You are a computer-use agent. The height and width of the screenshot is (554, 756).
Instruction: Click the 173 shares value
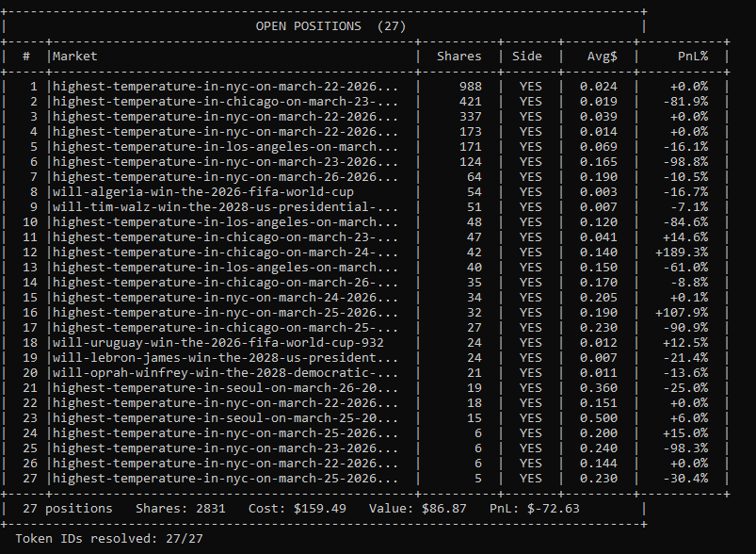click(471, 131)
